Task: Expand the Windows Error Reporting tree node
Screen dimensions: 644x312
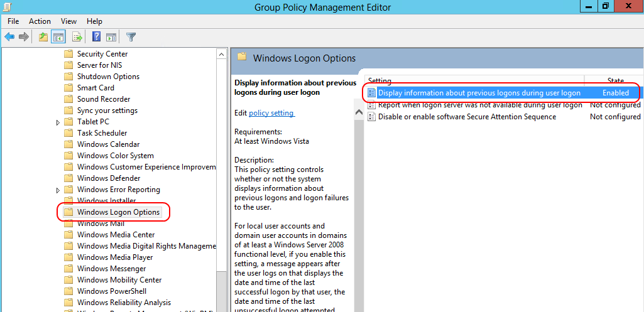Action: [x=58, y=190]
